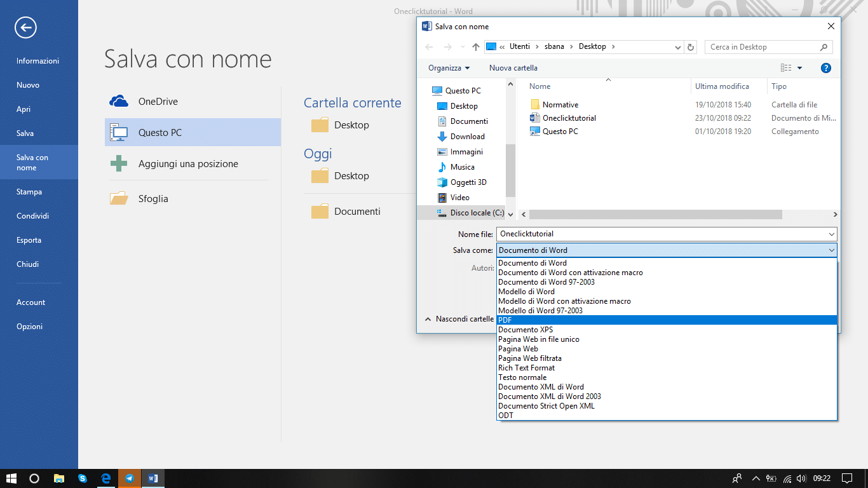Screen dimensions: 868x488
Task: Open the People icon in the system tray
Action: click(737, 478)
